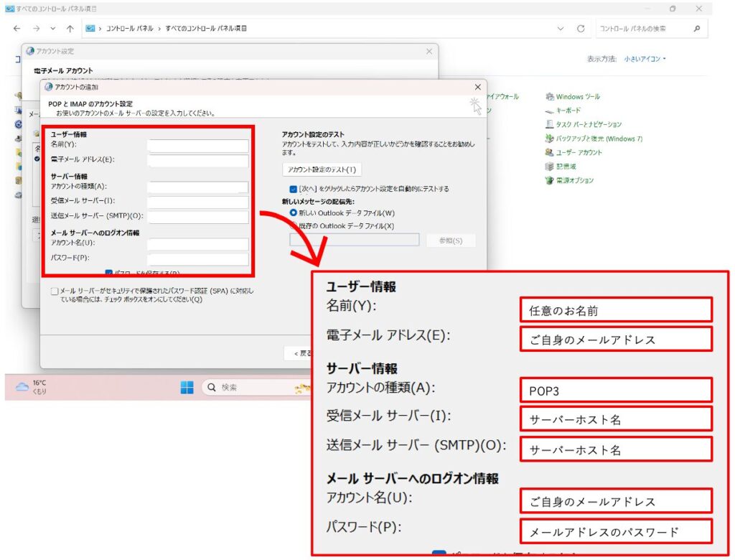This screenshot has height=560, width=735.
Task: Open the 記憶域 item
Action: [x=550, y=167]
